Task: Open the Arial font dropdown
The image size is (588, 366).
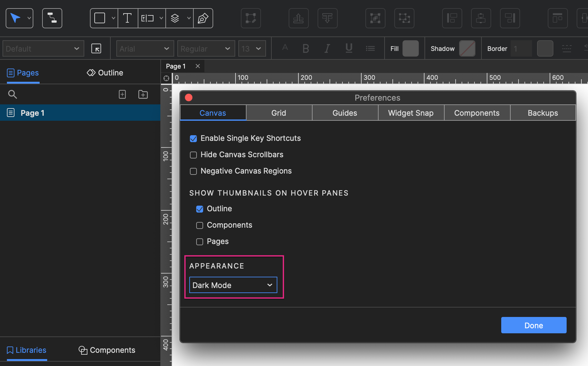Action: [x=145, y=49]
